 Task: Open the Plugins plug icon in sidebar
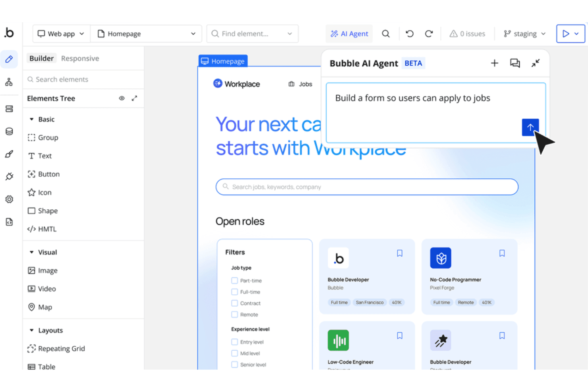tap(9, 177)
